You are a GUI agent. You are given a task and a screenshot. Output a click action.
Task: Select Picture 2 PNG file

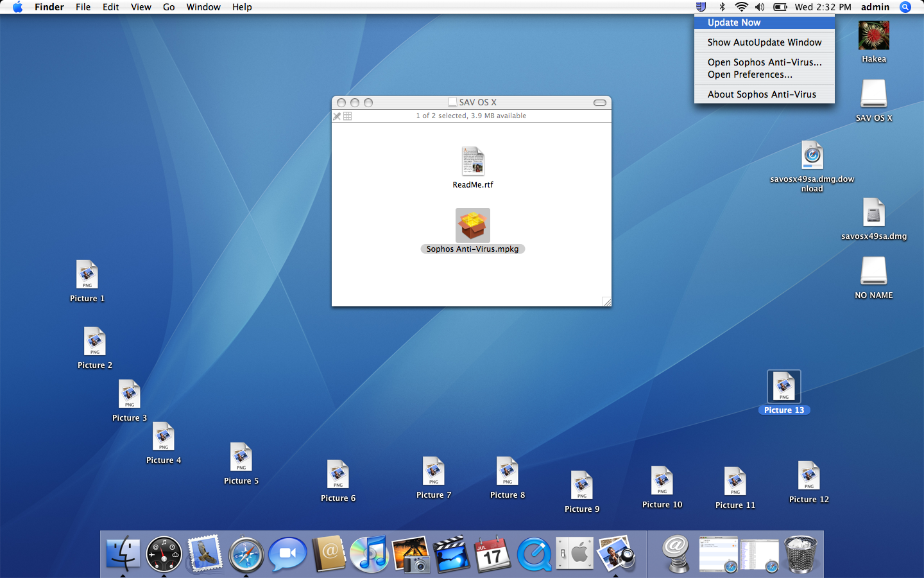point(95,342)
